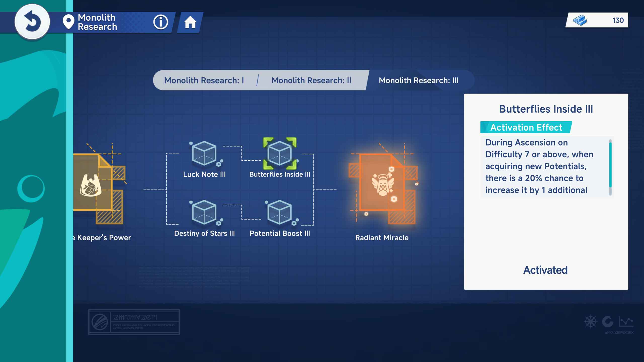Click the 130 currency counter
The width and height of the screenshot is (644, 362).
[x=618, y=20]
